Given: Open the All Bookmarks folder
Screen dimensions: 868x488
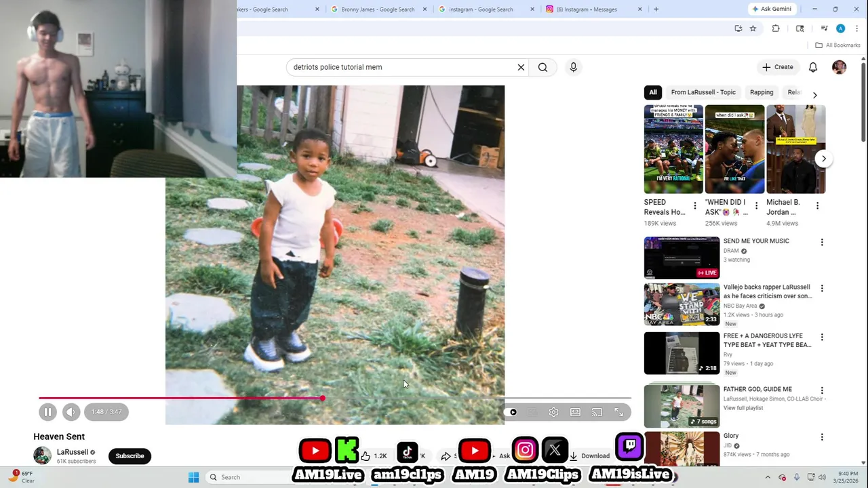Looking at the screenshot, I should [x=837, y=45].
